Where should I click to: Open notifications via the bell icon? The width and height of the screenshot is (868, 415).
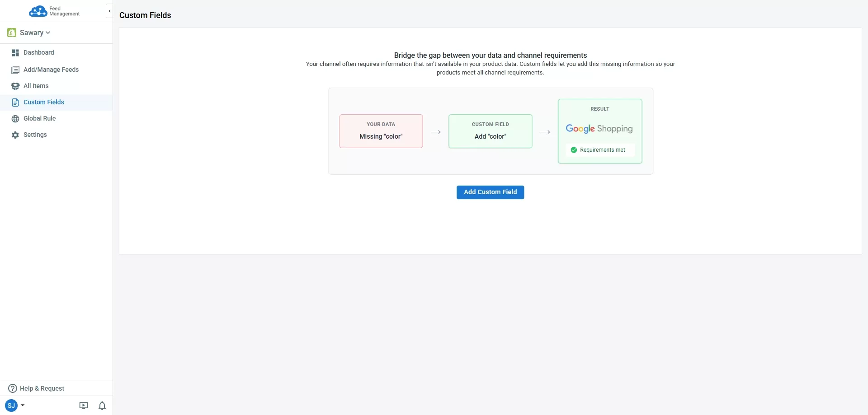point(102,406)
